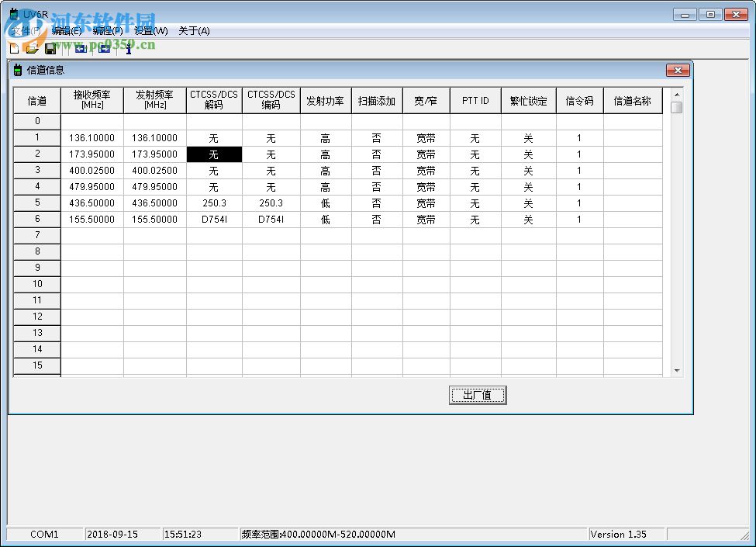
Task: Click the write-to-radio right arrow icon
Action: 104,48
